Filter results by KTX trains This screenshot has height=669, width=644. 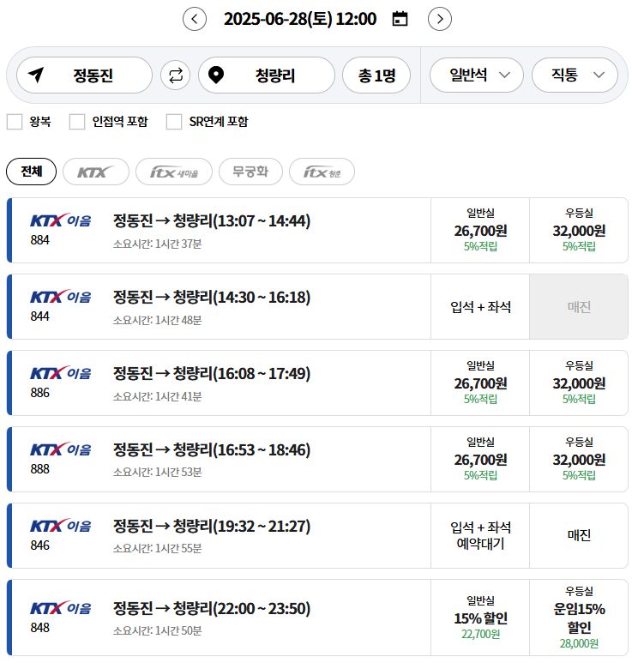97,173
